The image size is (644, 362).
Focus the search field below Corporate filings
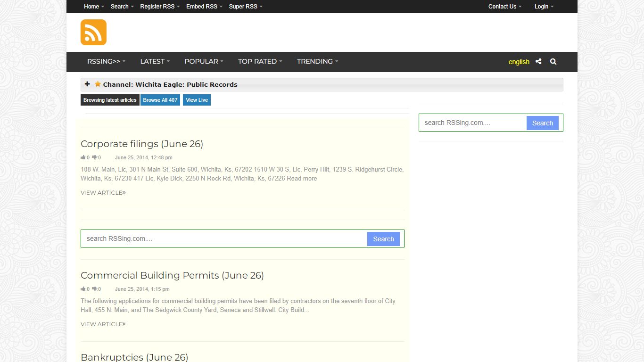click(224, 239)
